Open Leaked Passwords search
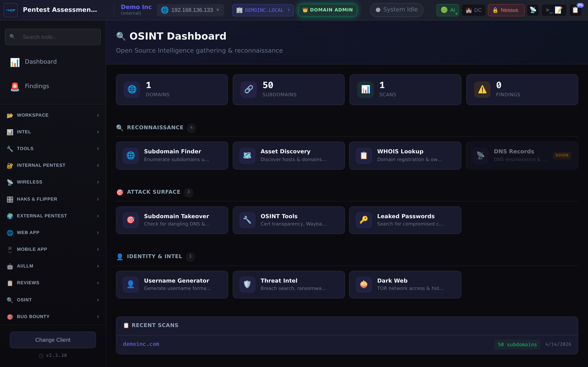 pyautogui.click(x=405, y=220)
